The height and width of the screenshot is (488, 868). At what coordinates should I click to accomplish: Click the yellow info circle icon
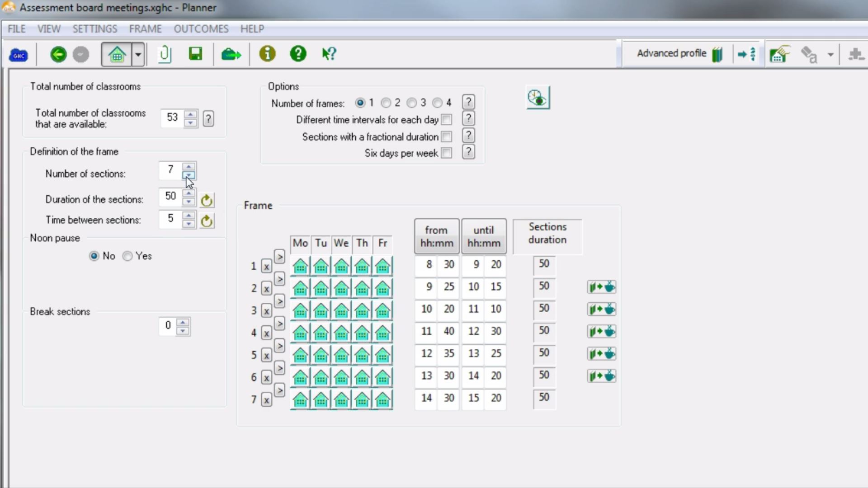(267, 54)
